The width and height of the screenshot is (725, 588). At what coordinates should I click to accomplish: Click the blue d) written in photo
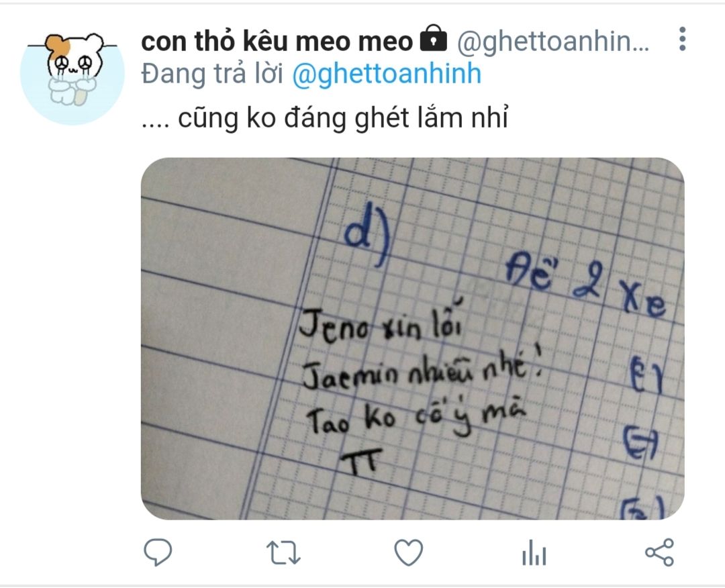pyautogui.click(x=368, y=239)
